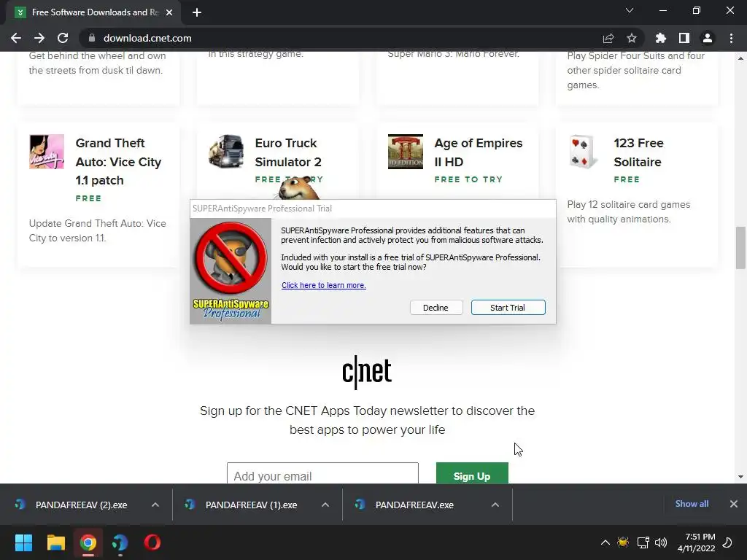The width and height of the screenshot is (747, 560).
Task: Click the scrollbar down arrow
Action: pos(740,477)
